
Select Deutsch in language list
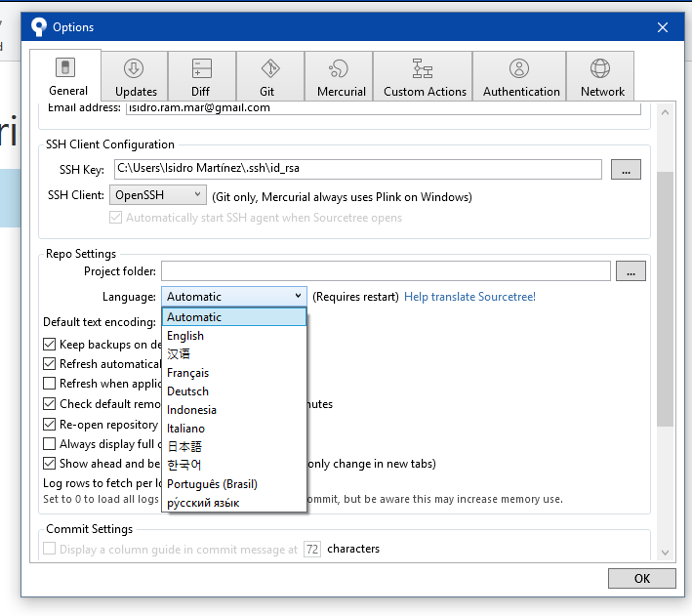234,391
